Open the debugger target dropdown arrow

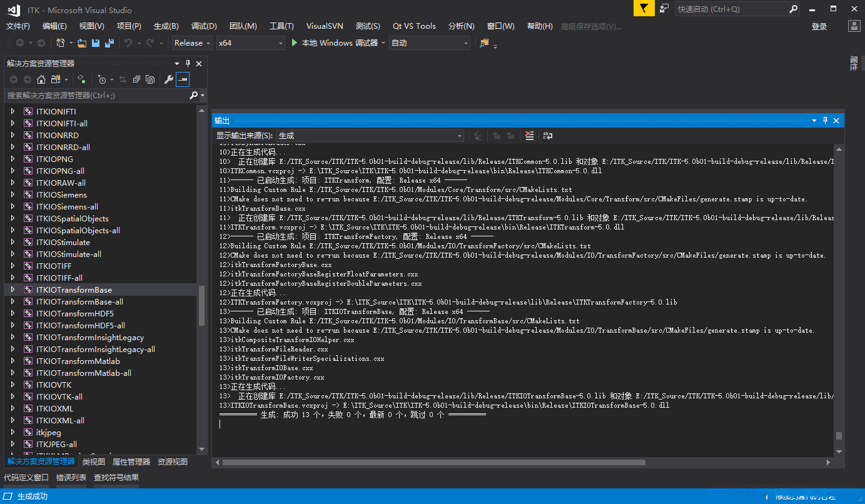(383, 43)
